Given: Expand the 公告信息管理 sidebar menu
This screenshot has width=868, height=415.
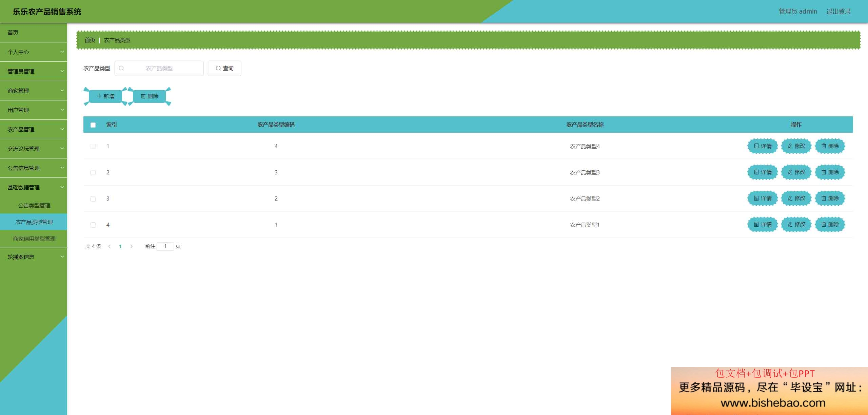Looking at the screenshot, I should coord(34,168).
